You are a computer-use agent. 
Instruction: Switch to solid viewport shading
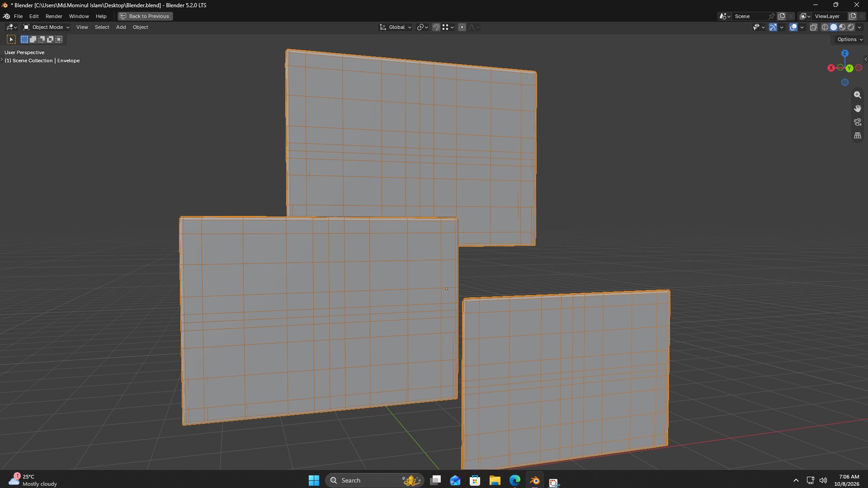(x=834, y=27)
